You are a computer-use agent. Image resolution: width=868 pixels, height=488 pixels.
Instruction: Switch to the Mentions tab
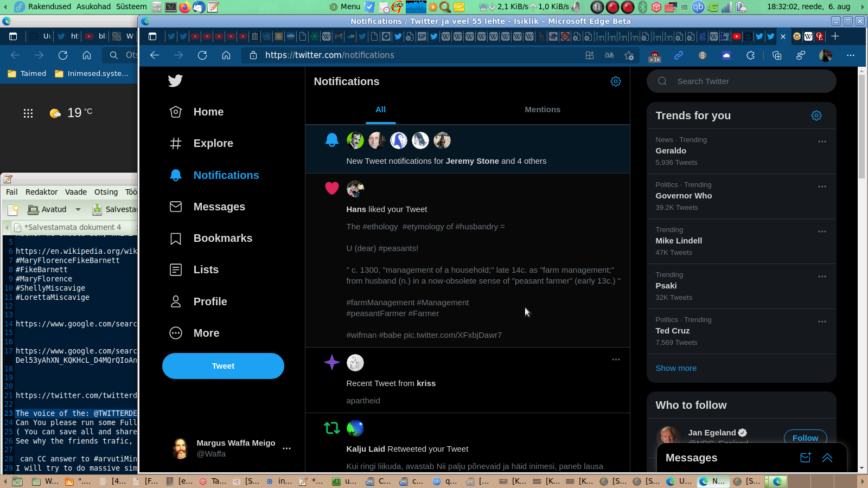coord(542,110)
